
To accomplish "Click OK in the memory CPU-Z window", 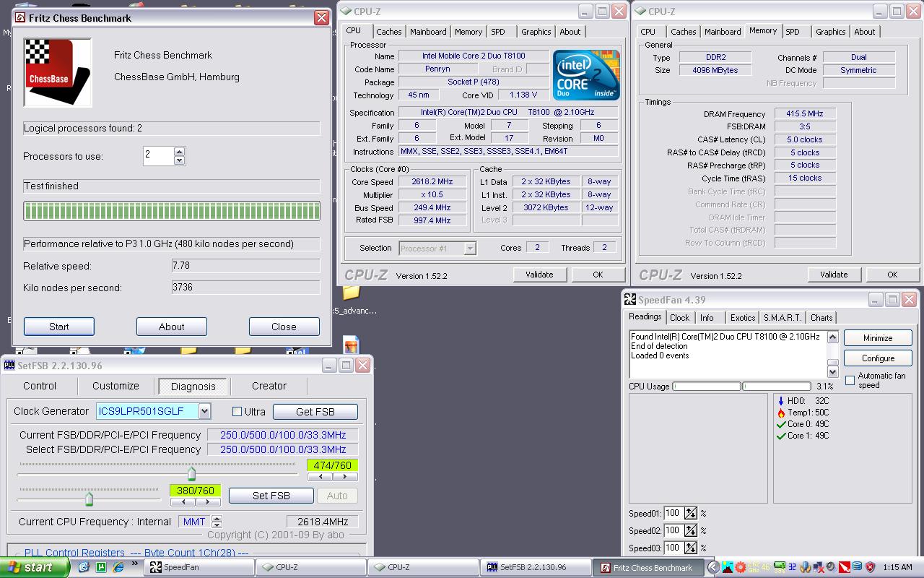I will (x=892, y=275).
